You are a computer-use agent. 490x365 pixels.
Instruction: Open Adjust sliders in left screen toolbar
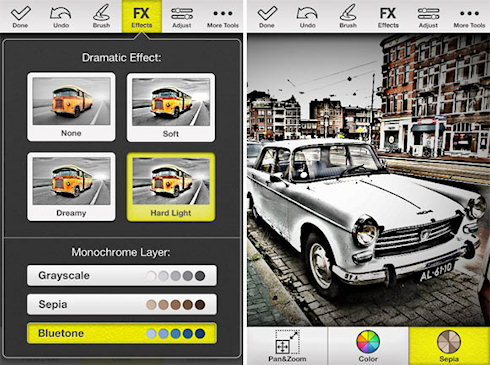click(x=182, y=17)
